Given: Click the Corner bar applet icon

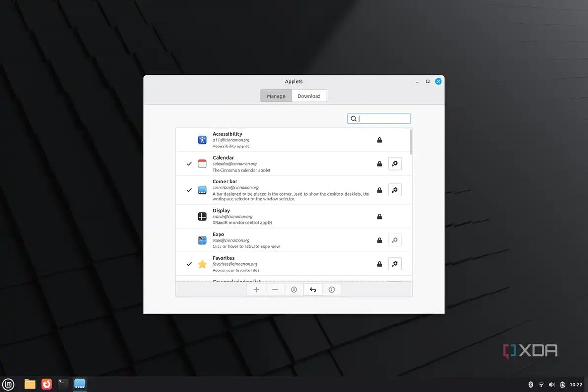Looking at the screenshot, I should (x=202, y=190).
